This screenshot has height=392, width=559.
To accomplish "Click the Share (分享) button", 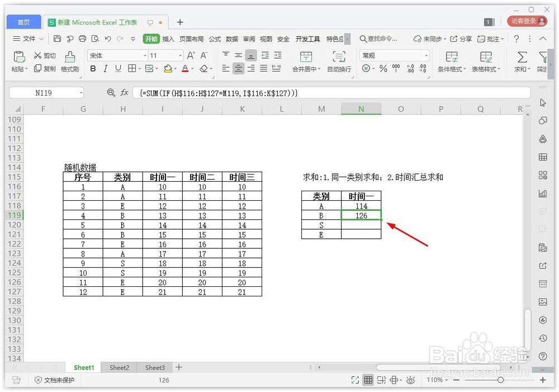I will click(x=461, y=39).
